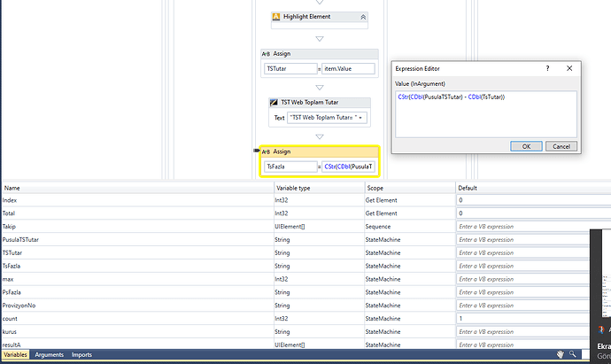Click the Text field of TST Web Toplam Tutar
Screen dimensions: 611x364
(x=327, y=117)
